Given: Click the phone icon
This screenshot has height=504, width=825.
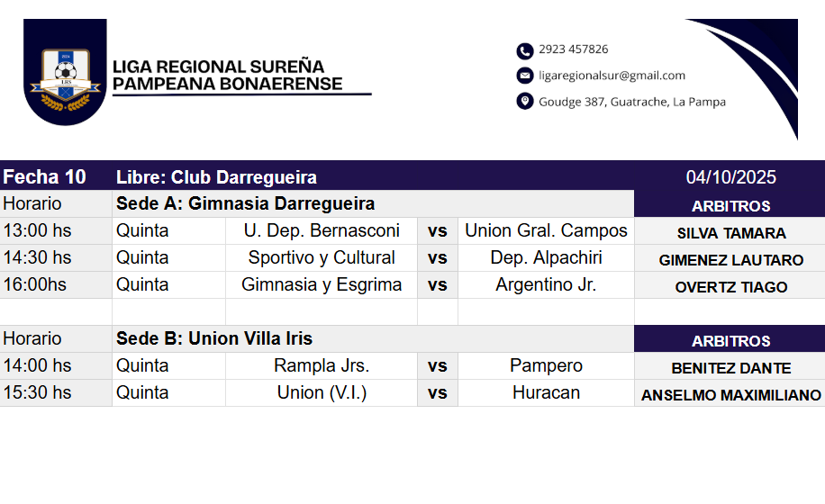Looking at the screenshot, I should click(x=524, y=50).
